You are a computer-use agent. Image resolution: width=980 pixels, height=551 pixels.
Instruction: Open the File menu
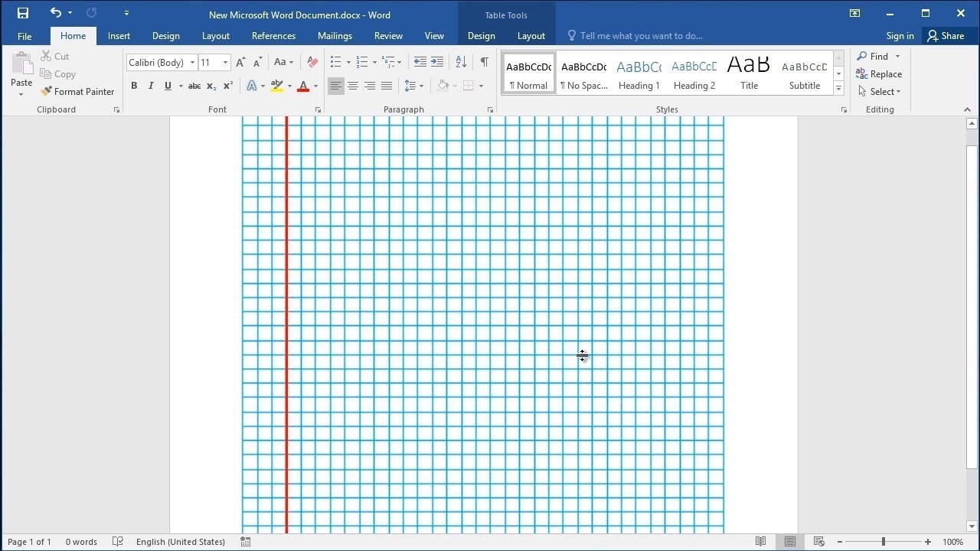[24, 36]
